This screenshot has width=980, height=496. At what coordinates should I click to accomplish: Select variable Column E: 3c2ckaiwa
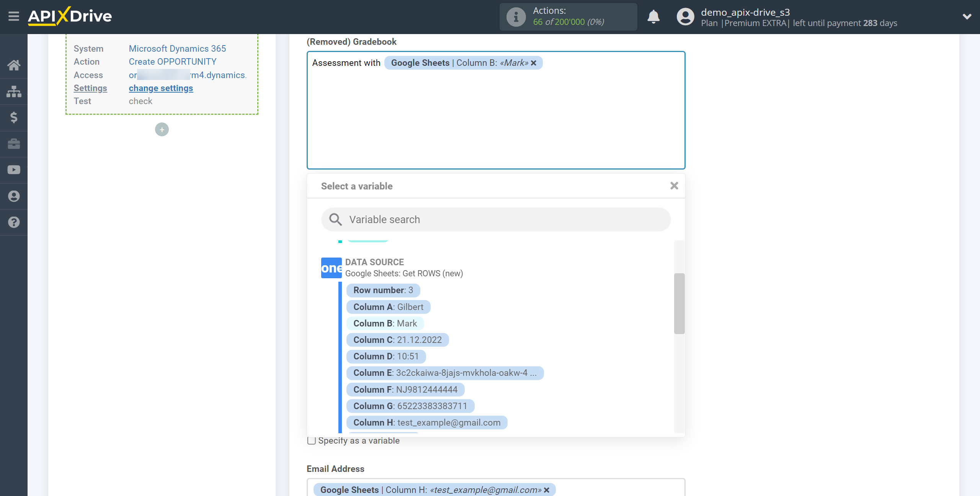(x=445, y=373)
